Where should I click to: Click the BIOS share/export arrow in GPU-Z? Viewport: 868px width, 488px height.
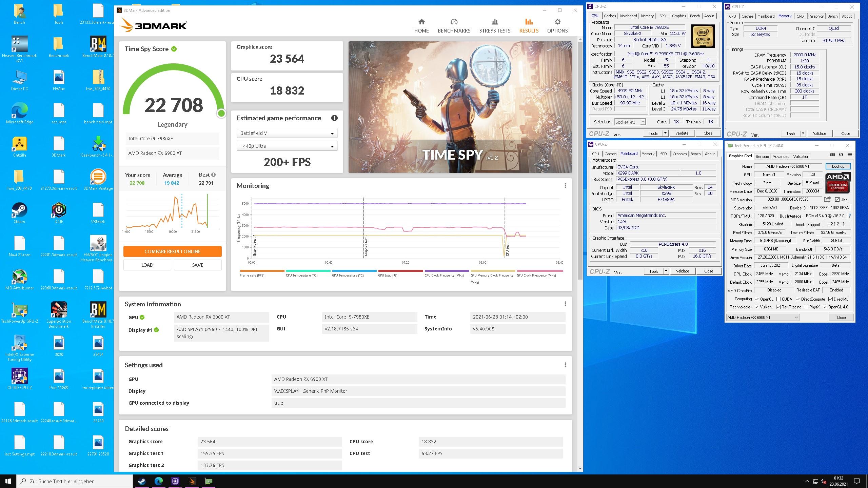[828, 199]
